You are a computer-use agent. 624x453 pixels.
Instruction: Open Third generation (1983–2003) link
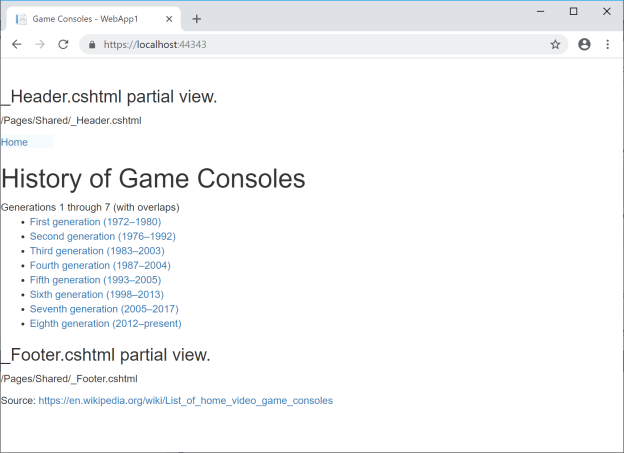[x=97, y=251]
